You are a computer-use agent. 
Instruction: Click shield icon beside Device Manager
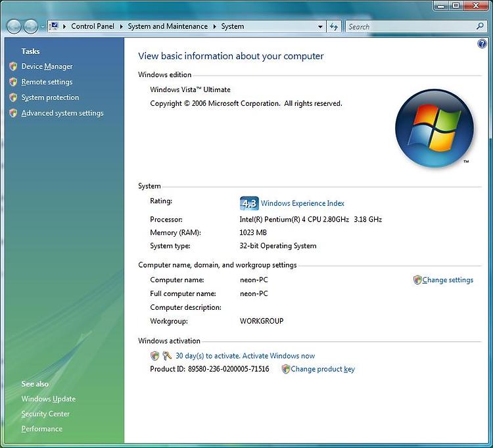13,66
